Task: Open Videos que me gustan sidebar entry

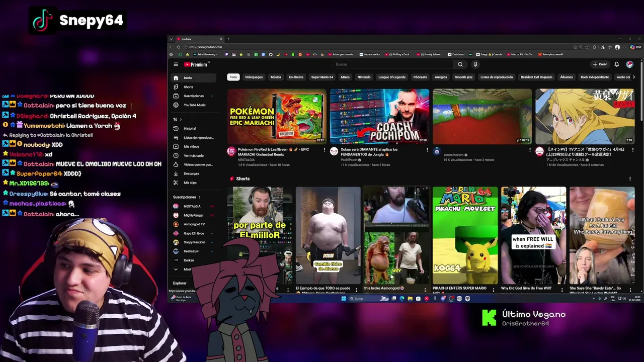Action: [194, 165]
